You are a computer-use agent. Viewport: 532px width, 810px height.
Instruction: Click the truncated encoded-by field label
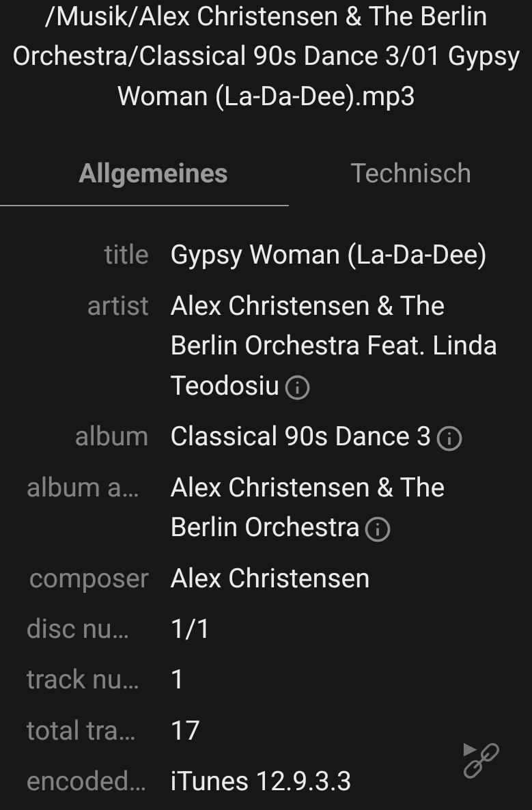pos(86,781)
